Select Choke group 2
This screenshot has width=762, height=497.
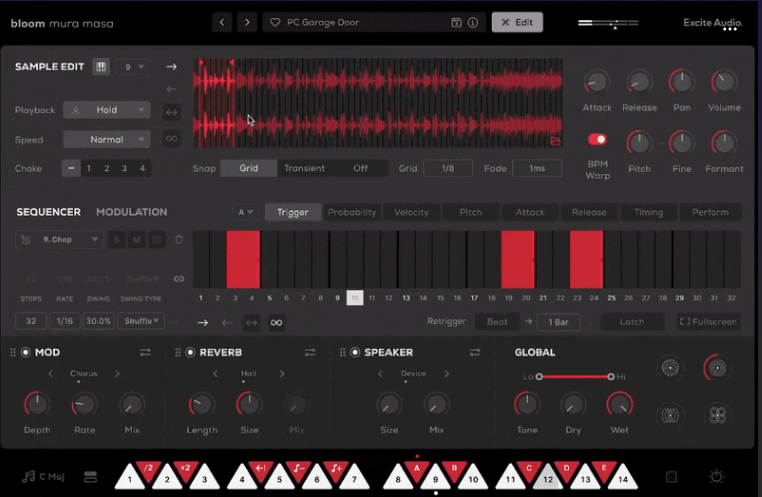[106, 168]
